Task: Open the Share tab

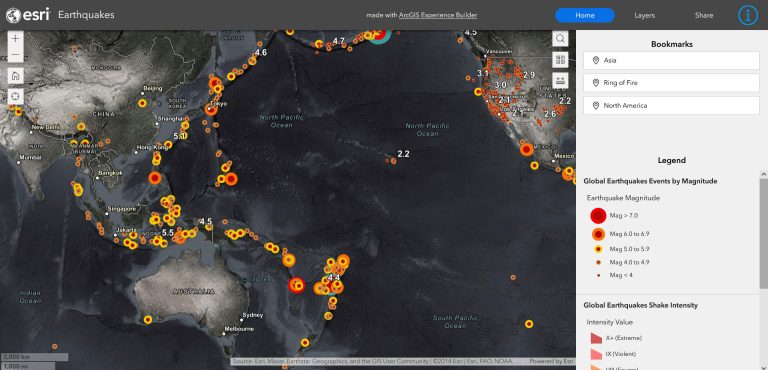Action: [x=704, y=15]
